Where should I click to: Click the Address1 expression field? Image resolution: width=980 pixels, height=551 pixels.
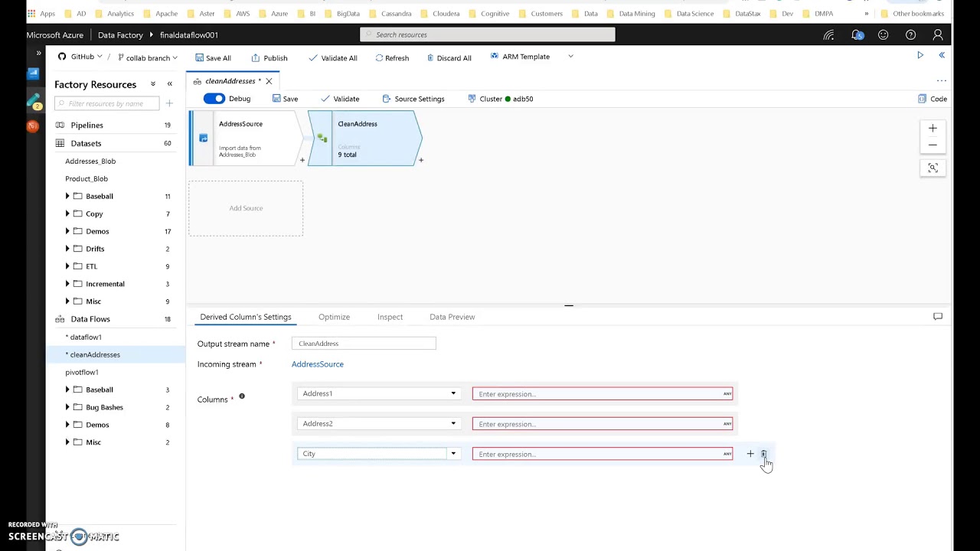point(603,393)
